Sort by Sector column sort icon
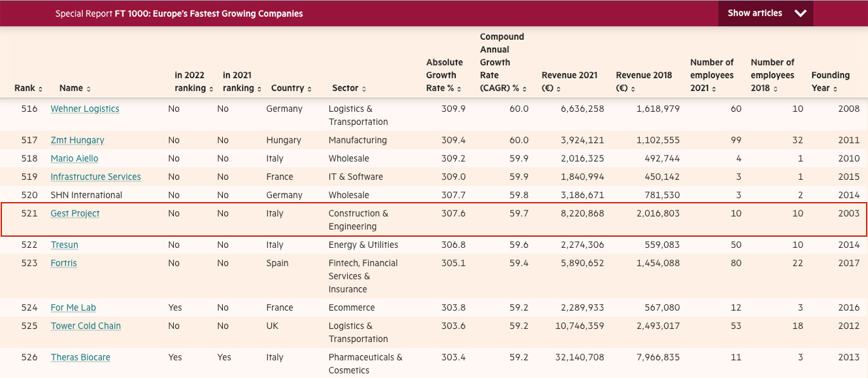 [364, 89]
